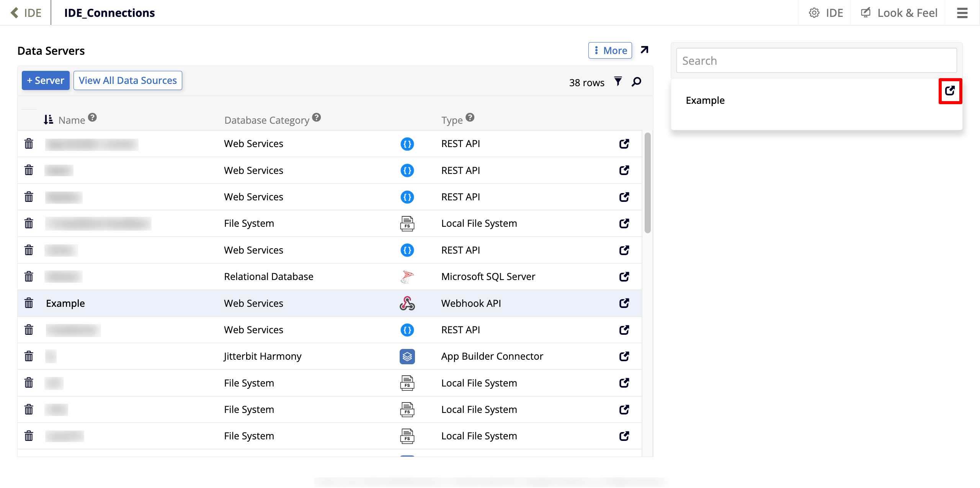Switch to Look & Feel
This screenshot has height=488, width=980.
[x=899, y=13]
